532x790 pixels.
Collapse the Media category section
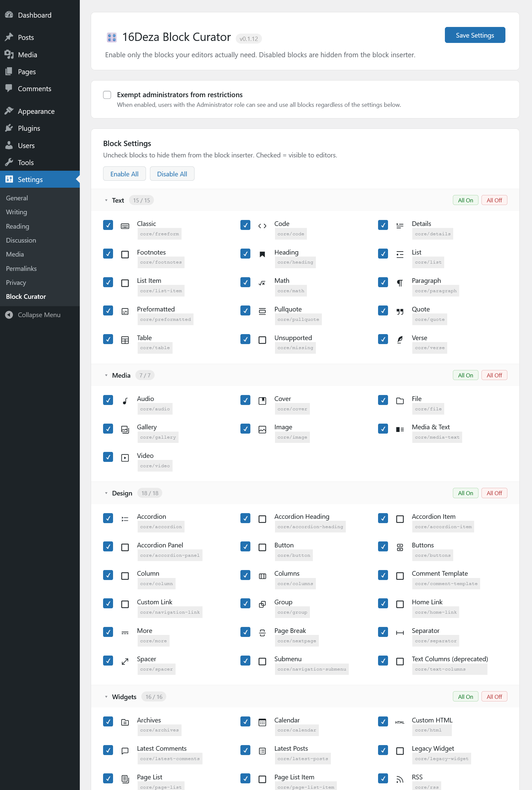106,375
